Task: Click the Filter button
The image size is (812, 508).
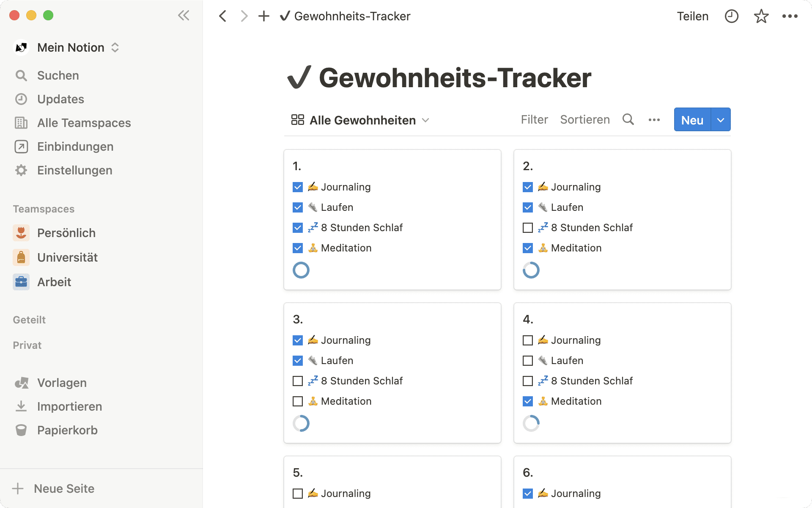Action: (534, 120)
